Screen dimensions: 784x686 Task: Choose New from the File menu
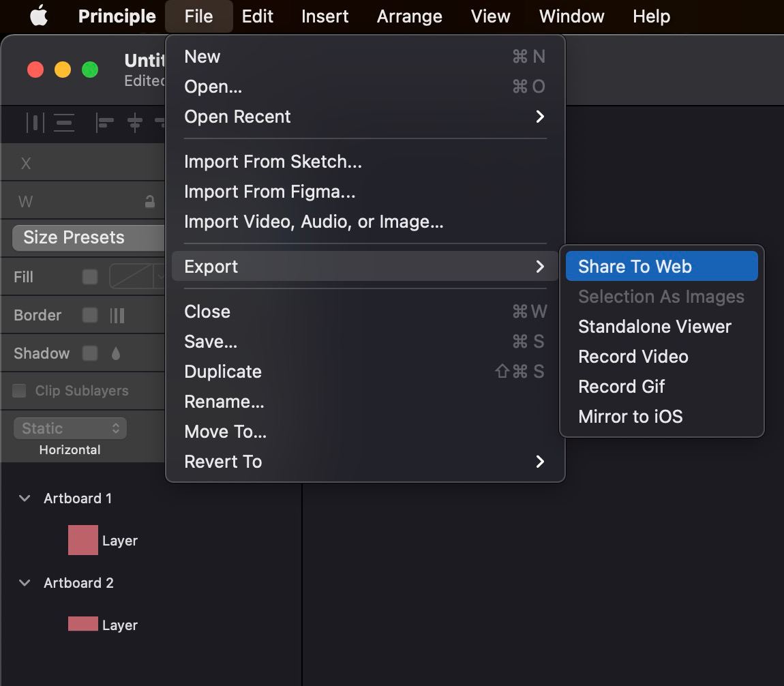(x=365, y=57)
